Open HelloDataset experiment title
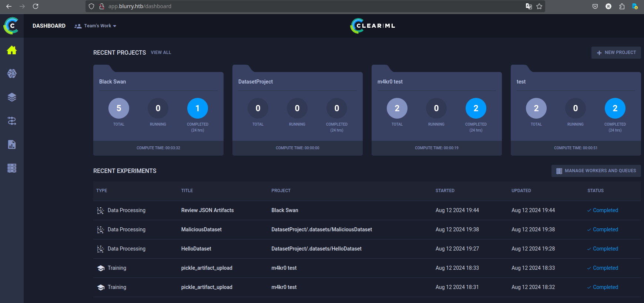Viewport: 644px width, 303px height. tap(196, 249)
